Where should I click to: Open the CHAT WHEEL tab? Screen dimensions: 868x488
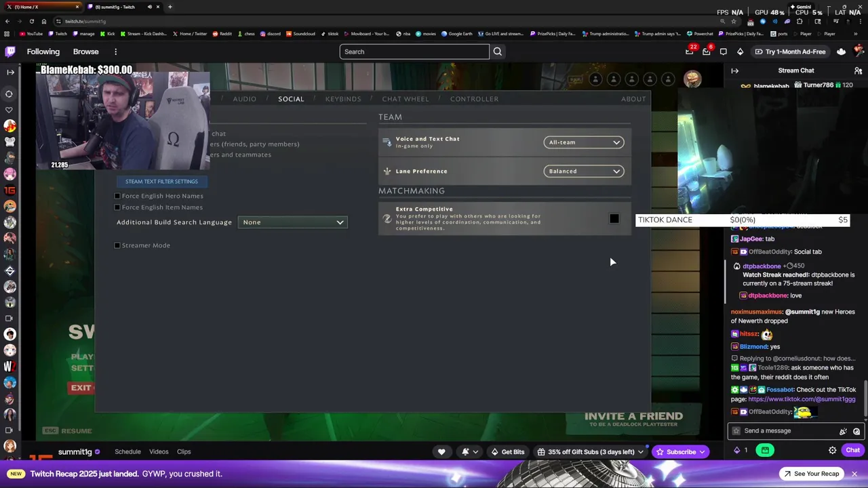coord(406,99)
